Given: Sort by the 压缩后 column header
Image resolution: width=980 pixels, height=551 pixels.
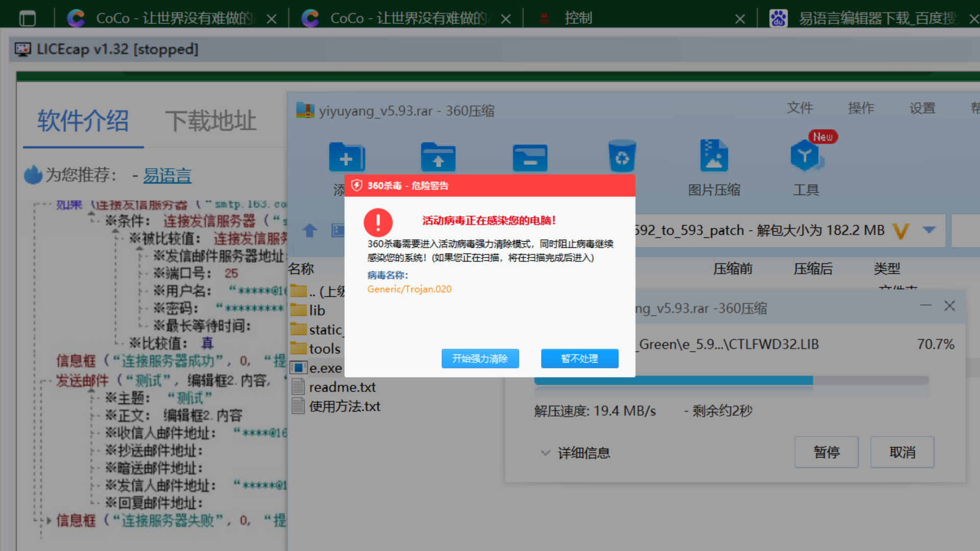Looking at the screenshot, I should 813,269.
